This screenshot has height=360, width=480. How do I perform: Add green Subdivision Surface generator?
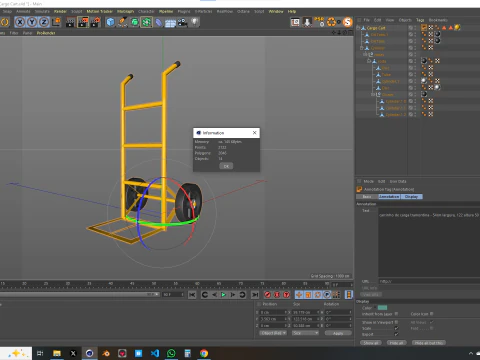tap(134, 22)
